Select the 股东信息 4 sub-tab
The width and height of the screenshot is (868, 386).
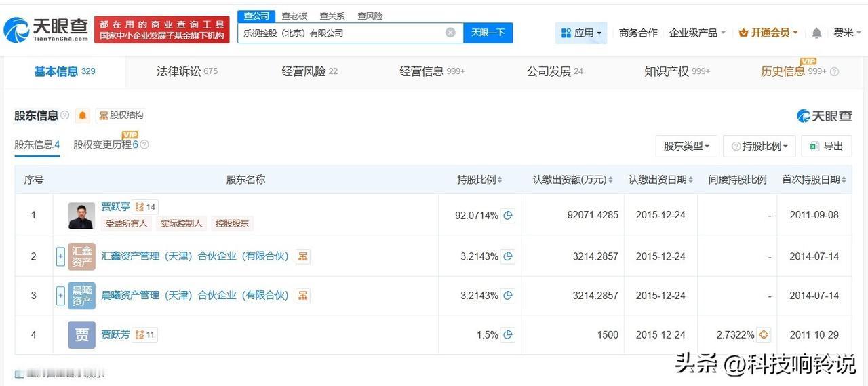click(37, 144)
